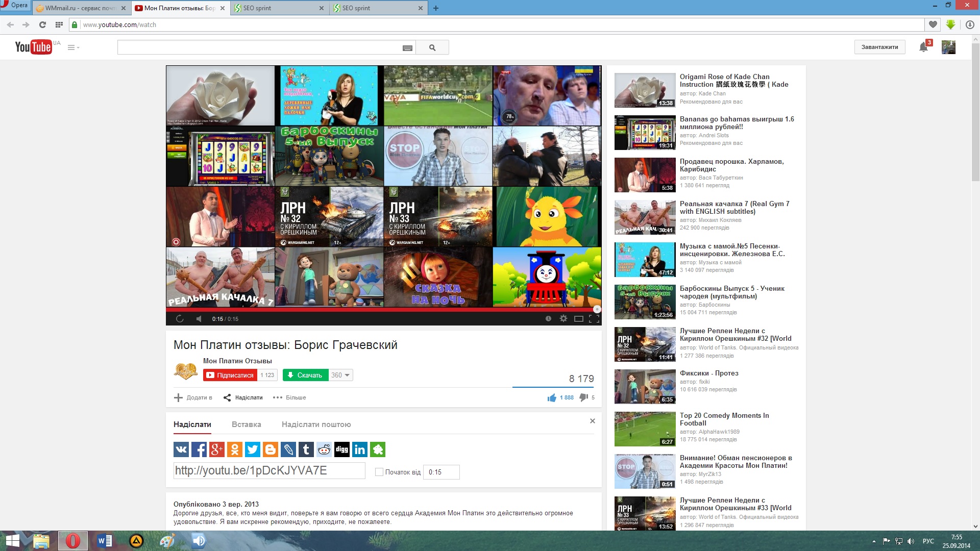Toggle the theater mode player size
Screen dimensions: 980x551
click(x=578, y=319)
